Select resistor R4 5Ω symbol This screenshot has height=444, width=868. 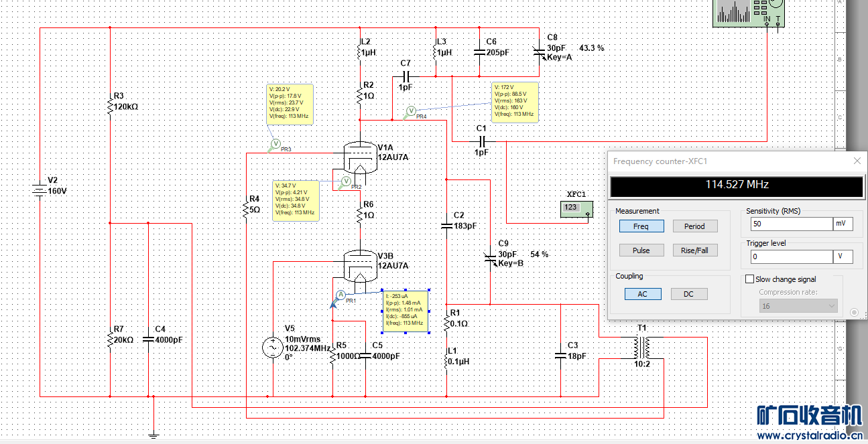pyautogui.click(x=247, y=210)
